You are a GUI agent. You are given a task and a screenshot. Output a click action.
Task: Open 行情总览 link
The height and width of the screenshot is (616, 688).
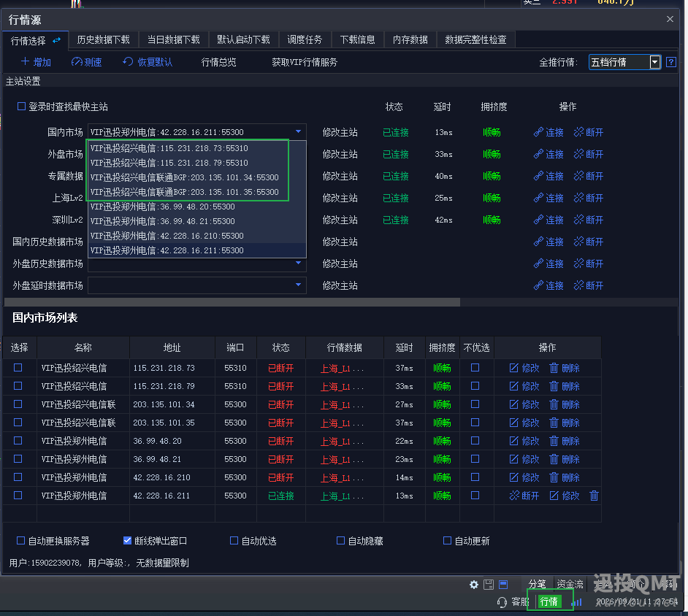tap(218, 62)
